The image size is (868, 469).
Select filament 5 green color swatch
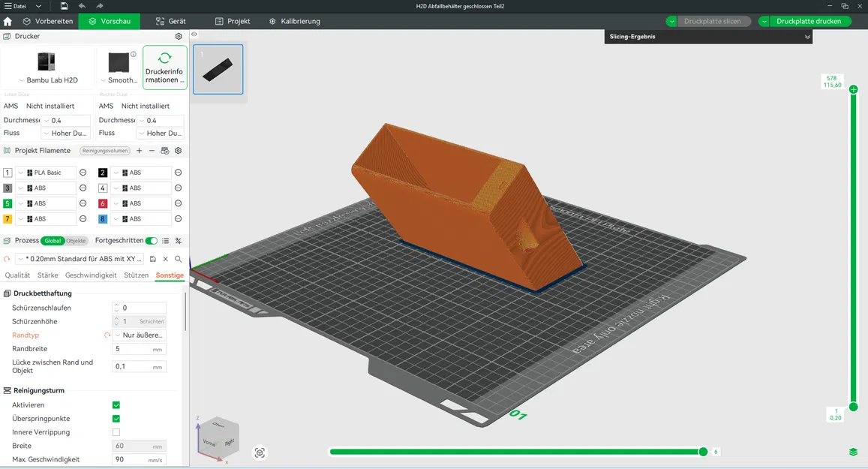pos(8,204)
